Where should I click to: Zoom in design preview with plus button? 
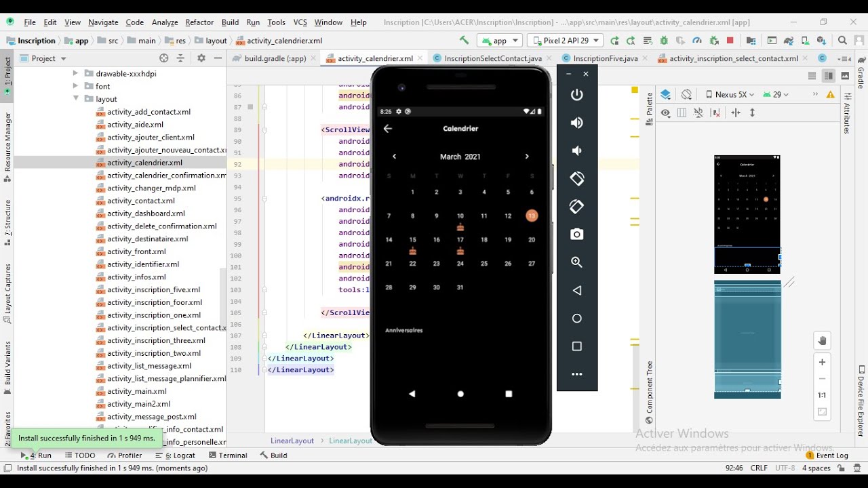pyautogui.click(x=823, y=363)
